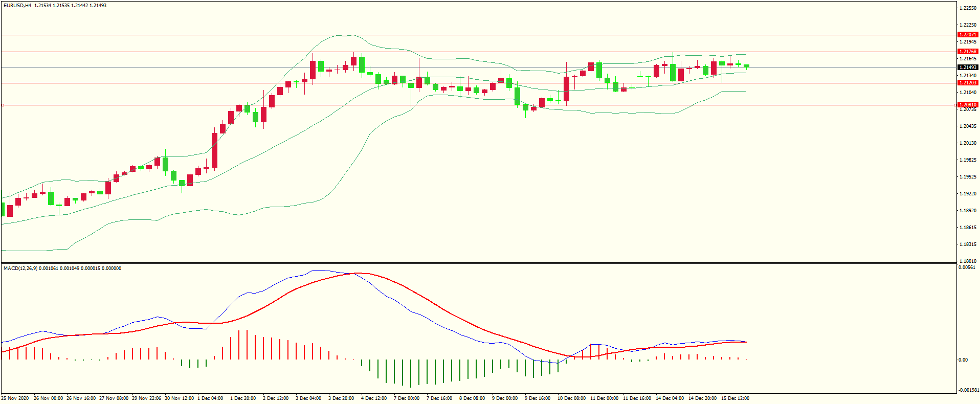Click the 1.19525 price axis value
The width and height of the screenshot is (980, 404).
[968, 177]
